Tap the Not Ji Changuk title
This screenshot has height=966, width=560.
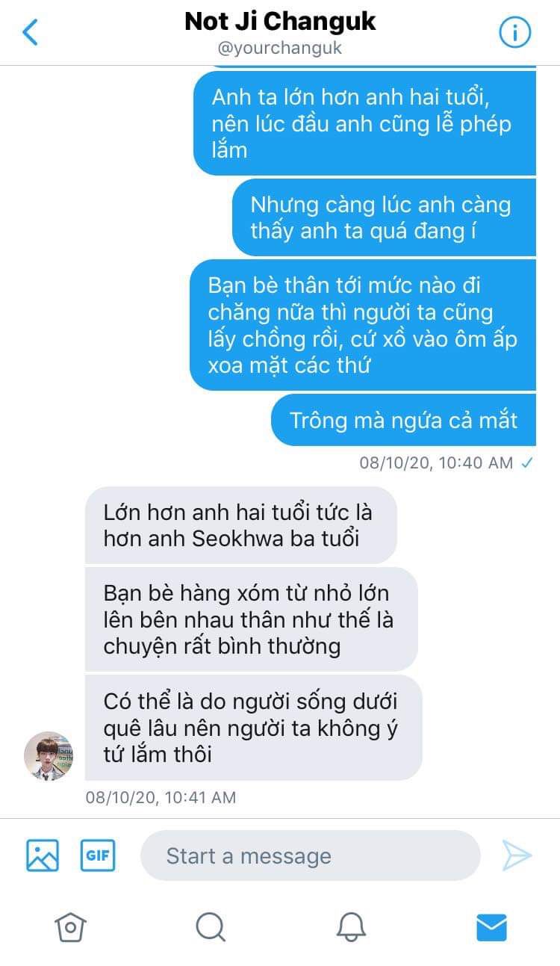[x=280, y=21]
